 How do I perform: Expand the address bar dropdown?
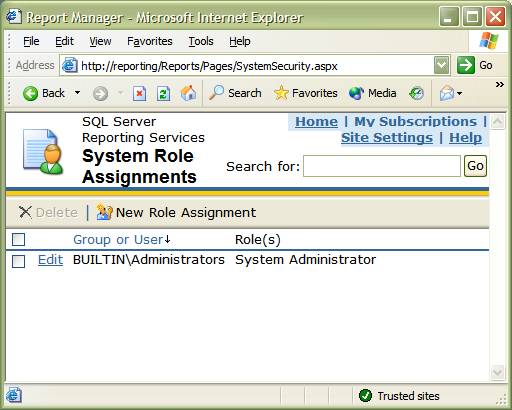(442, 65)
